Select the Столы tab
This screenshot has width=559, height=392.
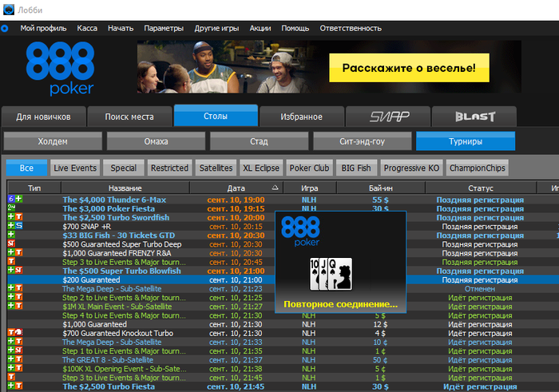tap(216, 116)
